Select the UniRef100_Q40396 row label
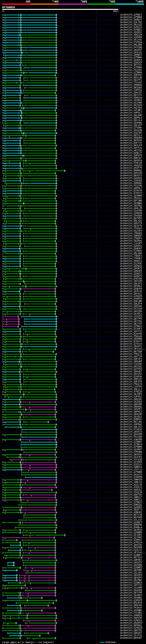 pos(131,311)
